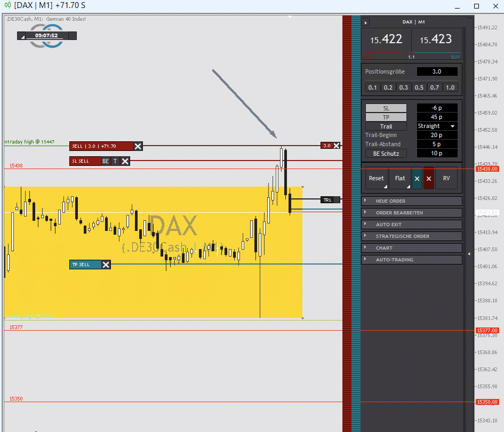
Task: Select the TRL trailing marker
Action: coord(330,200)
